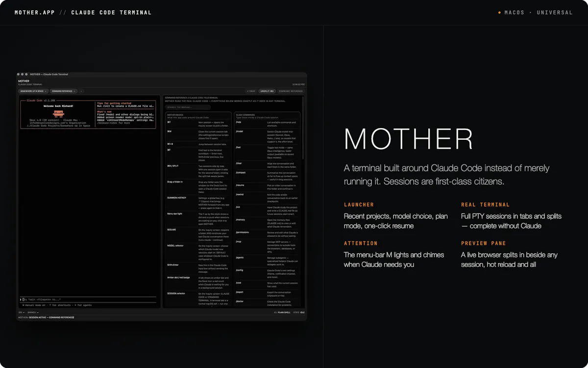Click the /agents slash command
This screenshot has height=368, width=588.
pyautogui.click(x=268, y=261)
